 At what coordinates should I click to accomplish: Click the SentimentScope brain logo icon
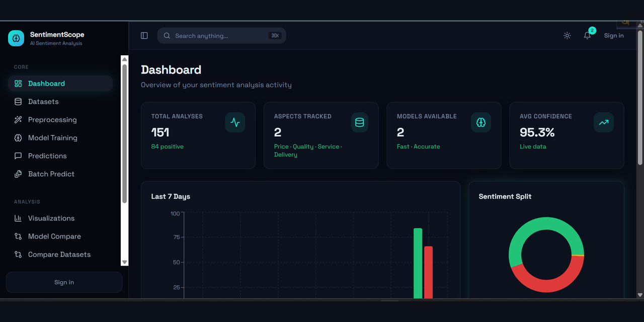tap(16, 38)
